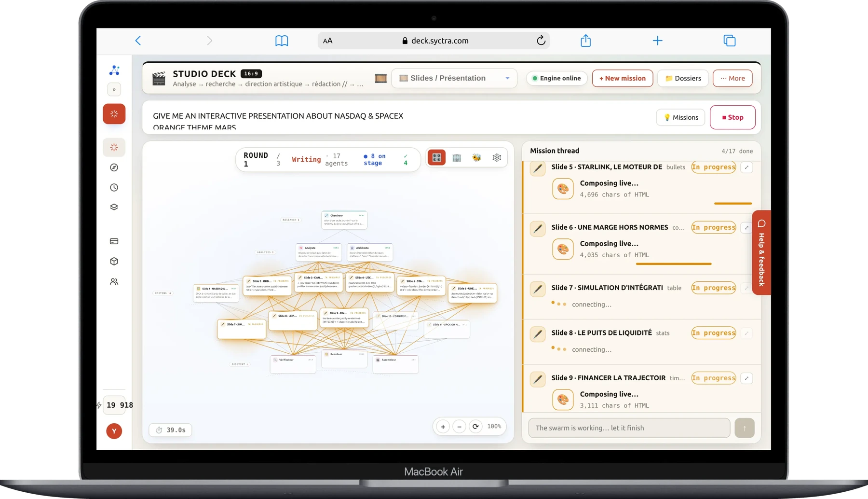Switch to the bee swarm view icon
Screen dimensions: 868x499
[x=476, y=158]
